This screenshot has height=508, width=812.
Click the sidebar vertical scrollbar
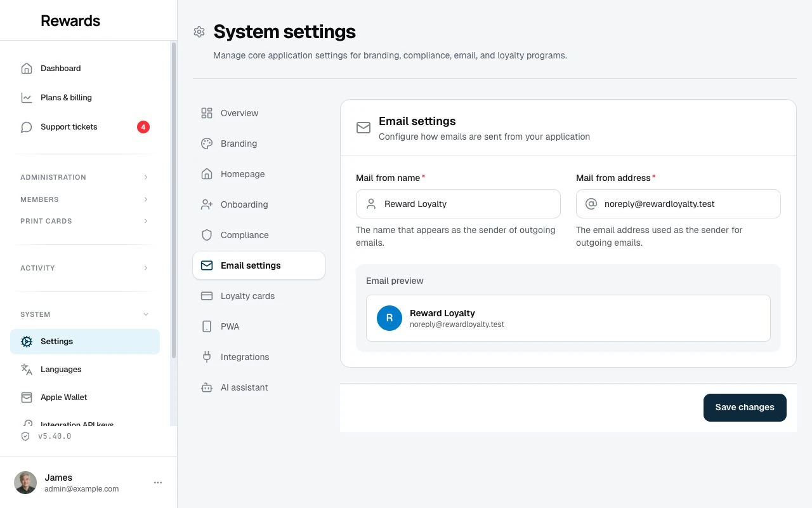[174, 201]
